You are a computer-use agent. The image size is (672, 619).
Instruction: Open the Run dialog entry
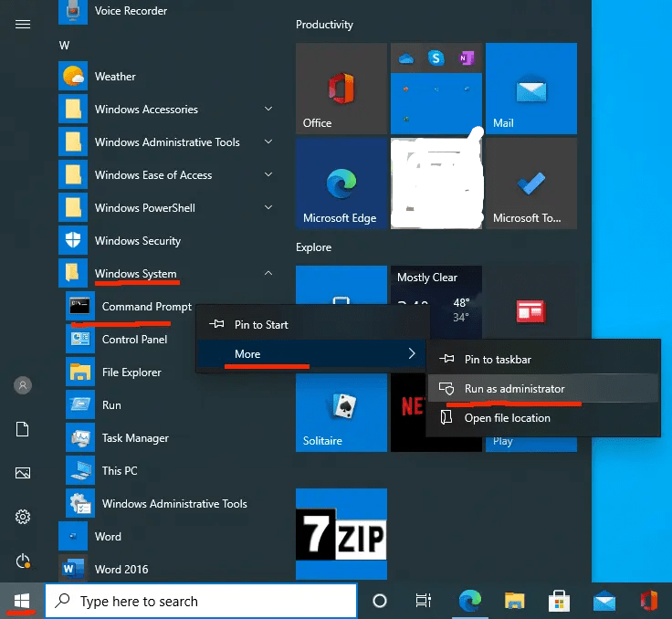point(111,405)
